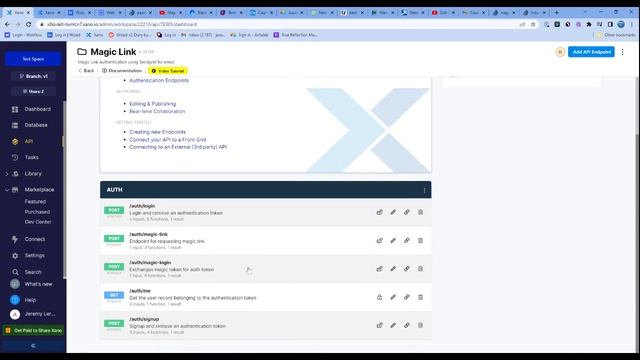Open Featured under Marketplace

pos(35,202)
